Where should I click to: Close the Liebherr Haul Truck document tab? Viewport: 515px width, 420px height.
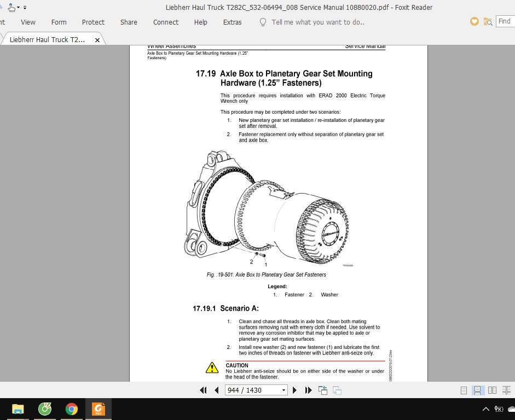tap(97, 39)
